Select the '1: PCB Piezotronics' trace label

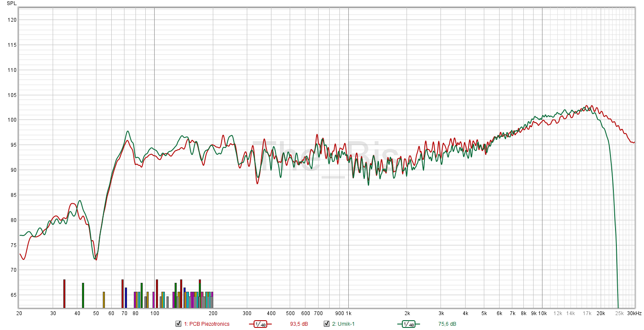(x=207, y=324)
